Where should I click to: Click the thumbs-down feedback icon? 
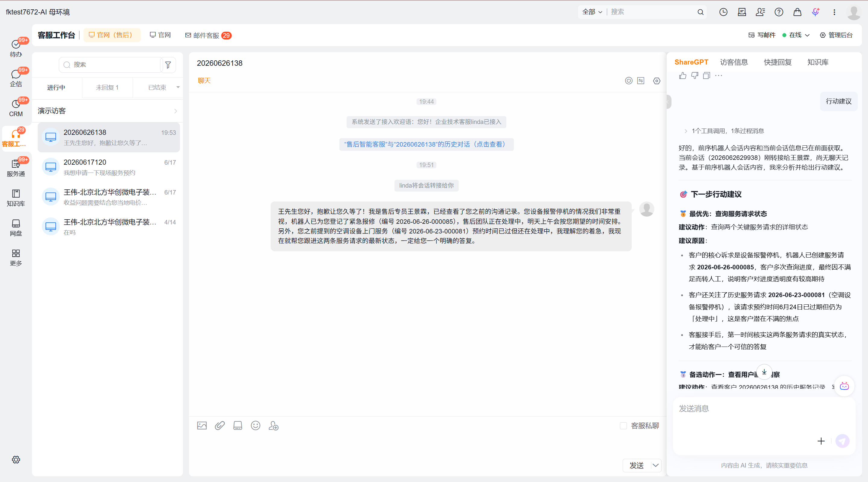click(694, 75)
